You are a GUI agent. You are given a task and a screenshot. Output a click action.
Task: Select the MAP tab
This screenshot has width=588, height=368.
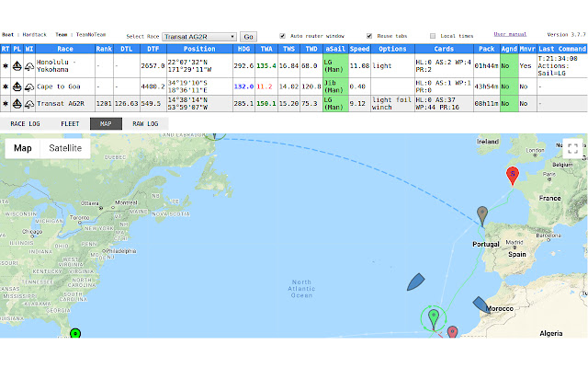click(x=106, y=123)
